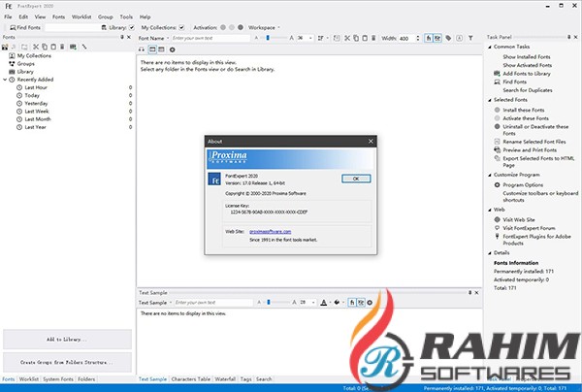
Task: Click Paste icon in Fonts panel toolbar
Action: coord(53,47)
